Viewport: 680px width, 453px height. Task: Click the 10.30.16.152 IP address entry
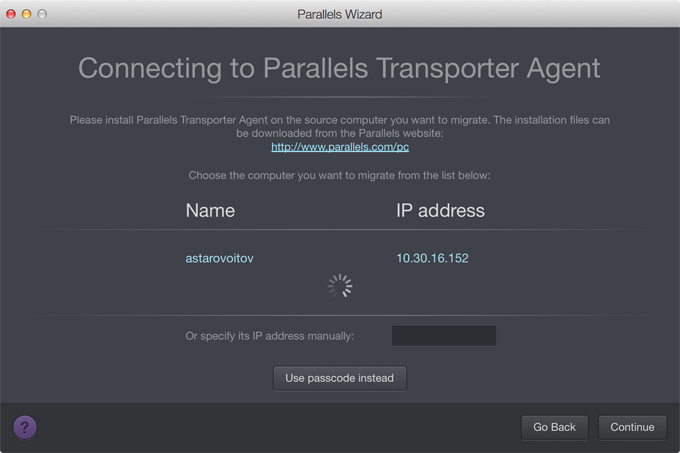432,258
